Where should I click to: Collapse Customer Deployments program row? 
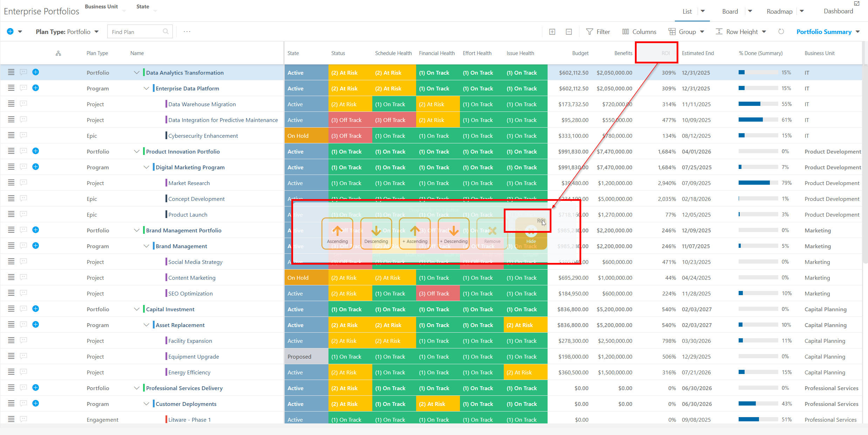[x=146, y=404]
